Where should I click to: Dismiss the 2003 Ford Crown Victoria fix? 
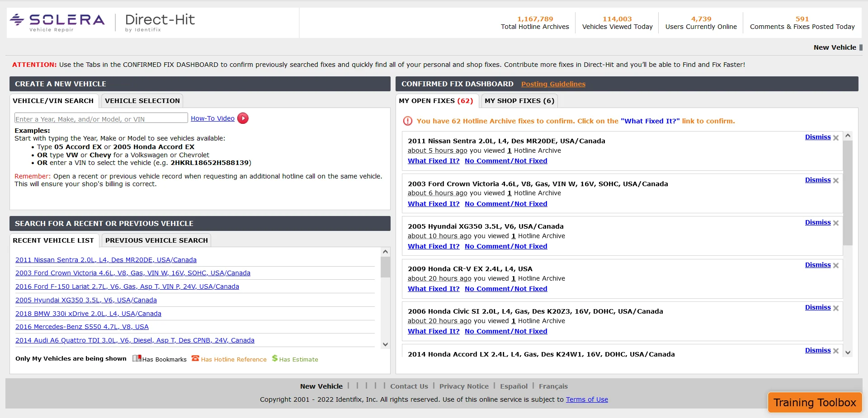818,180
